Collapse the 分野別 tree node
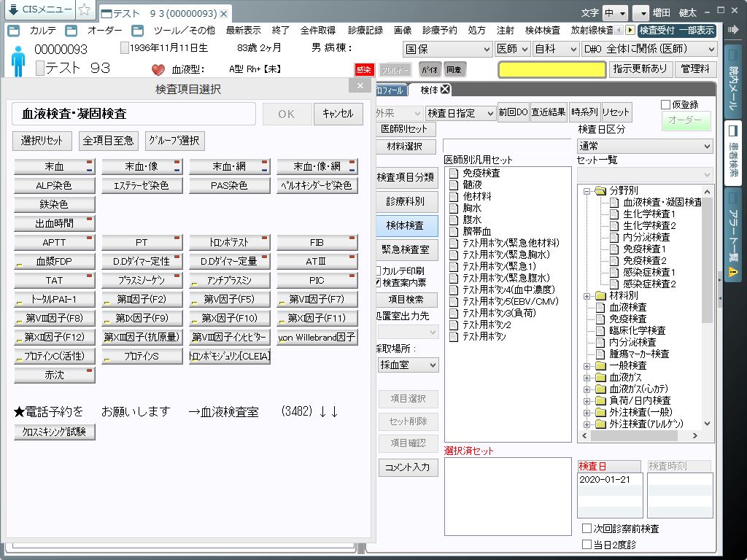Screen dimensions: 747x560 pyautogui.click(x=587, y=192)
